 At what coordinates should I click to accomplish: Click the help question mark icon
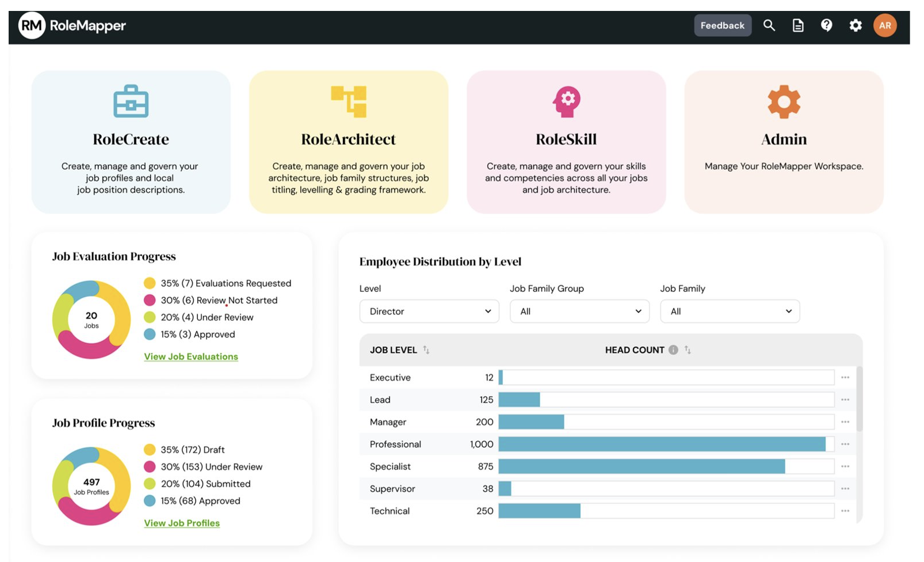coord(826,25)
